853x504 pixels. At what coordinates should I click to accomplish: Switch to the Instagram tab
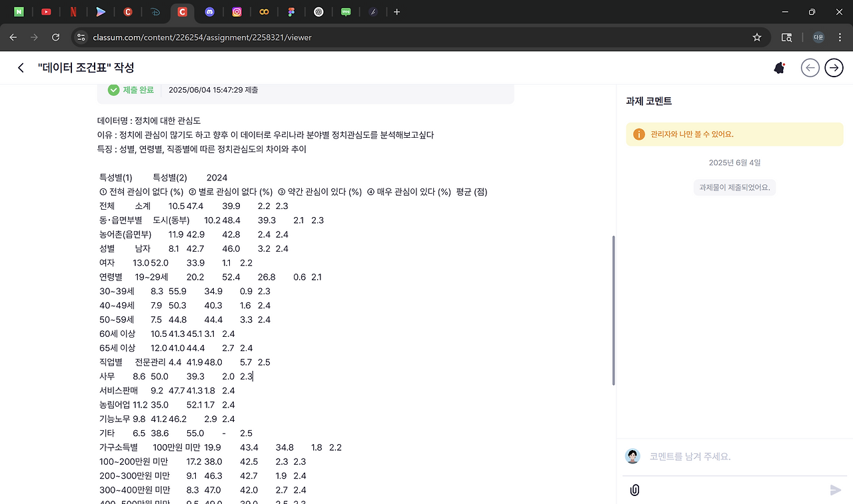[x=237, y=12]
